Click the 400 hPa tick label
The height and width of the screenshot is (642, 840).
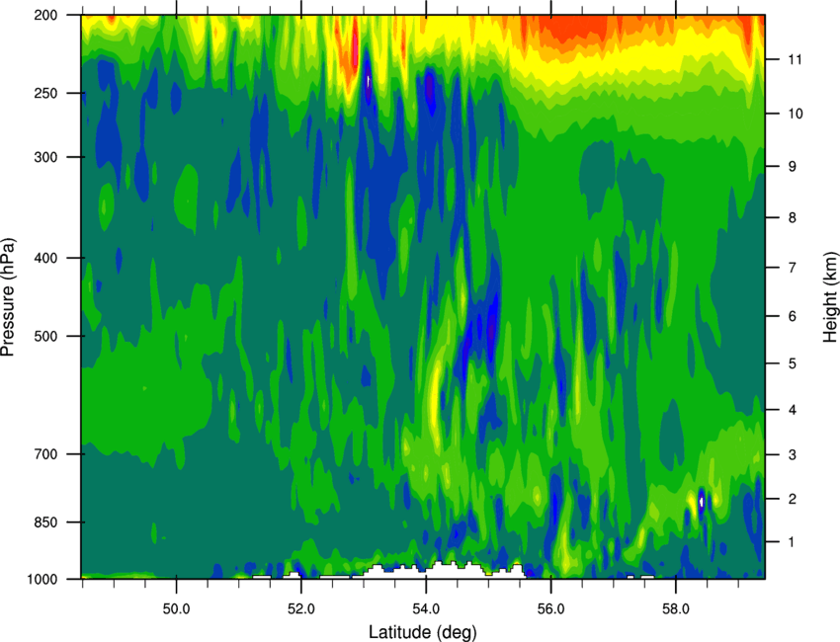45,258
